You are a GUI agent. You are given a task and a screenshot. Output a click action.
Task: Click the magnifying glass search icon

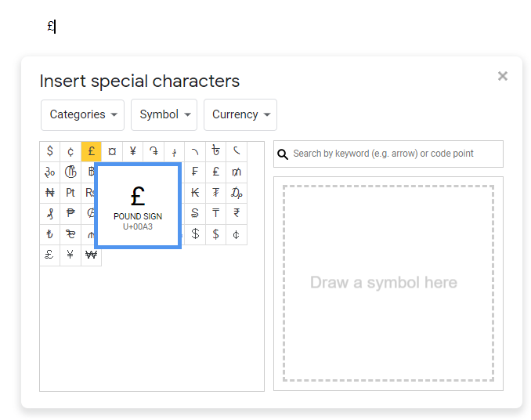284,154
